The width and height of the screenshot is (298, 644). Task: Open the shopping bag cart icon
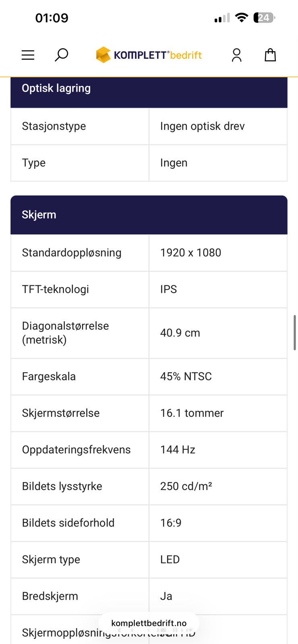click(x=270, y=55)
